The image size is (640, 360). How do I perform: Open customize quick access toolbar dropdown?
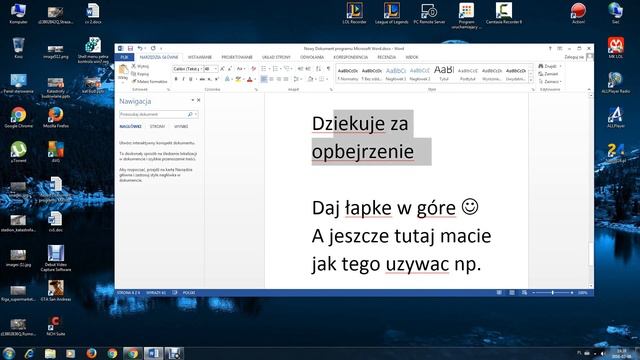click(x=161, y=49)
